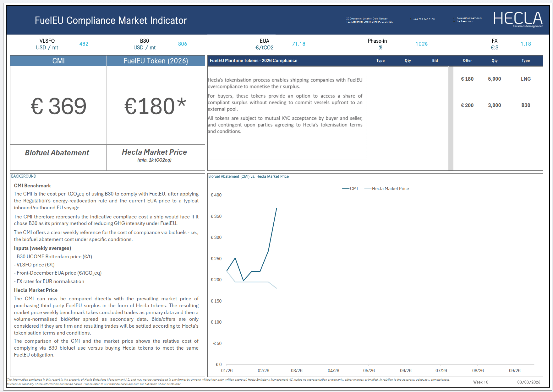
Task: Select the EUA price value 71.18
Action: [x=298, y=44]
